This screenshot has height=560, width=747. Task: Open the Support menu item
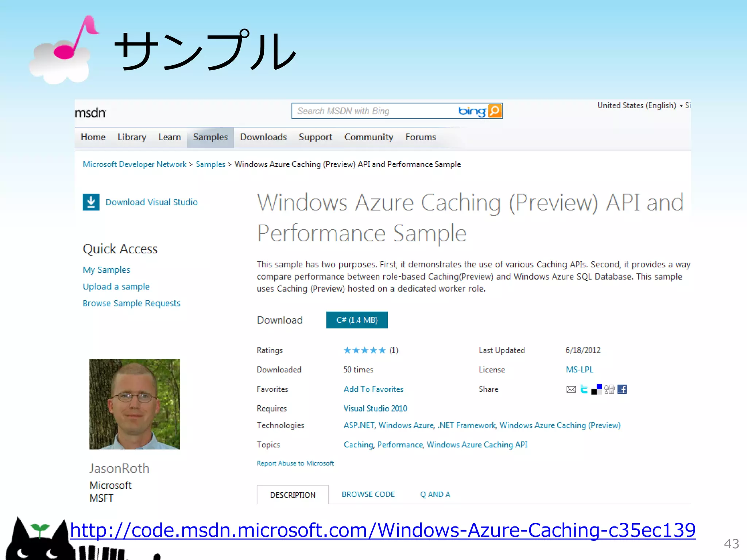click(x=316, y=137)
